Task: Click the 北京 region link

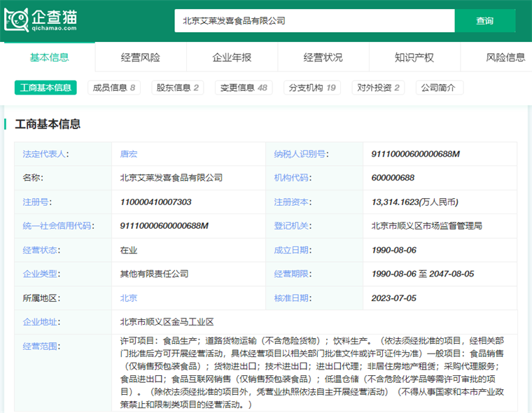Action: [x=129, y=298]
